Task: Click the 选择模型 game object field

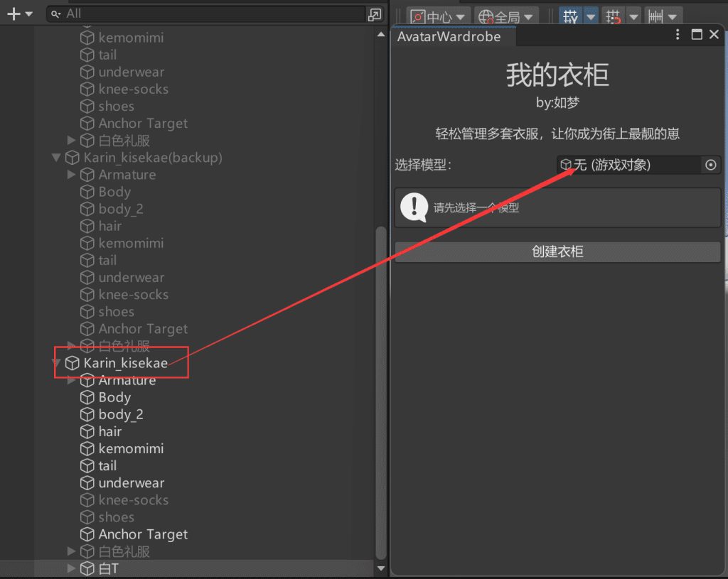Action: (x=629, y=165)
